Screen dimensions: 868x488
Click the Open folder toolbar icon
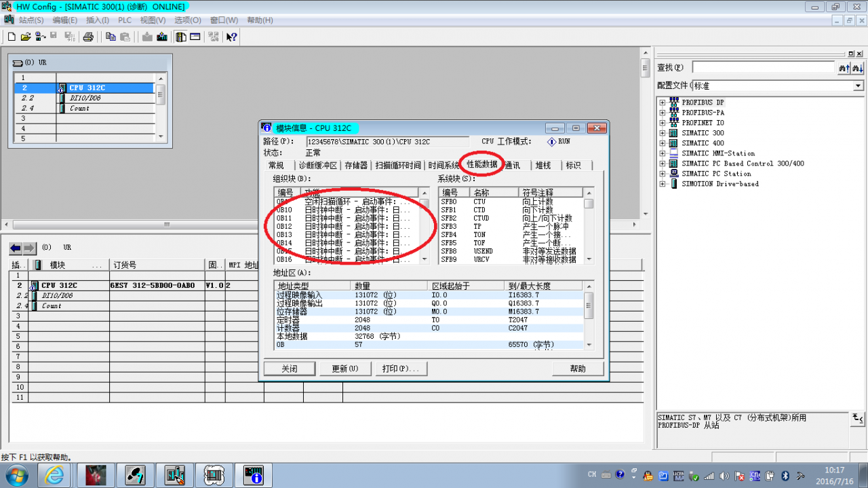pos(26,37)
